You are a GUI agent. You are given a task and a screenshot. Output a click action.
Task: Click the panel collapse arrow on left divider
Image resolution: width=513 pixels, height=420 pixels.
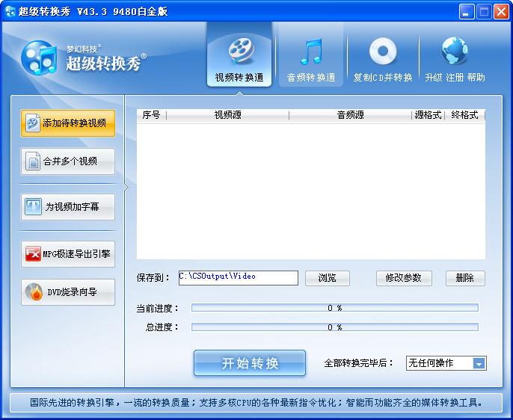[x=126, y=188]
